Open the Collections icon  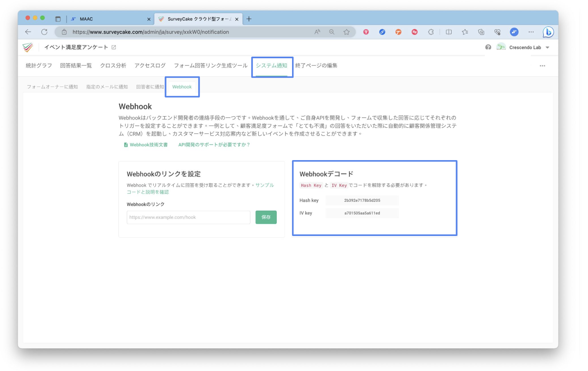[x=481, y=32]
